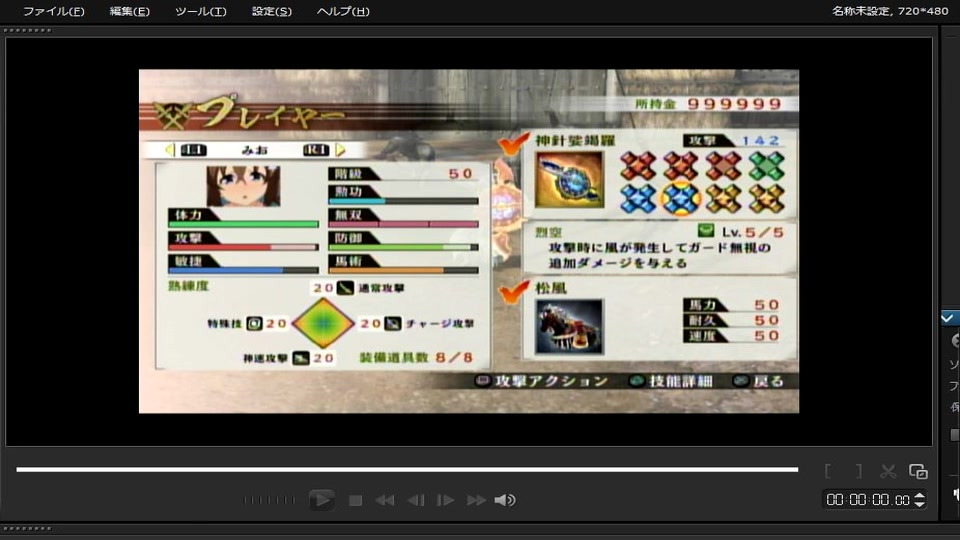Open the 設定(S) menu
Viewport: 960px width, 540px height.
[x=272, y=11]
